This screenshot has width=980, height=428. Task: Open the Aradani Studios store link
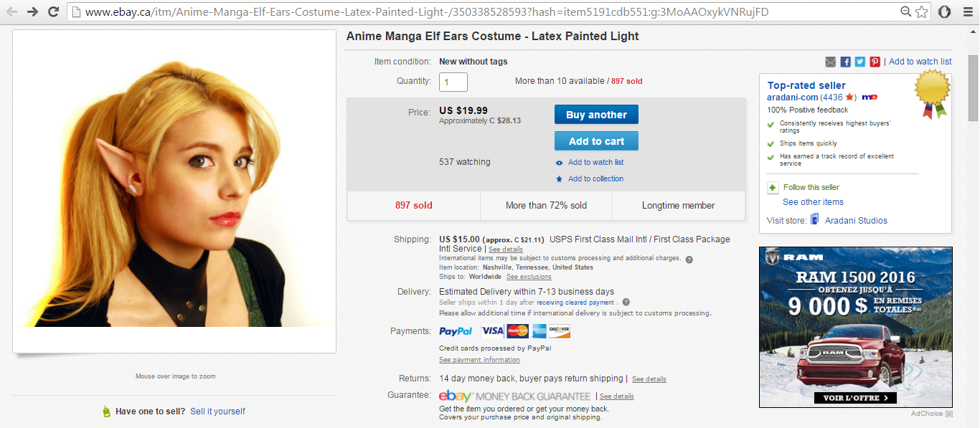tap(856, 221)
